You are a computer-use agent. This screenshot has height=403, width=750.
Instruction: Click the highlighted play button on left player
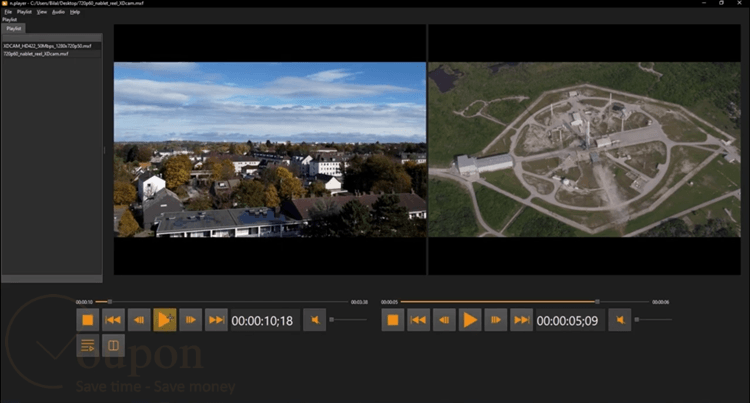point(165,320)
